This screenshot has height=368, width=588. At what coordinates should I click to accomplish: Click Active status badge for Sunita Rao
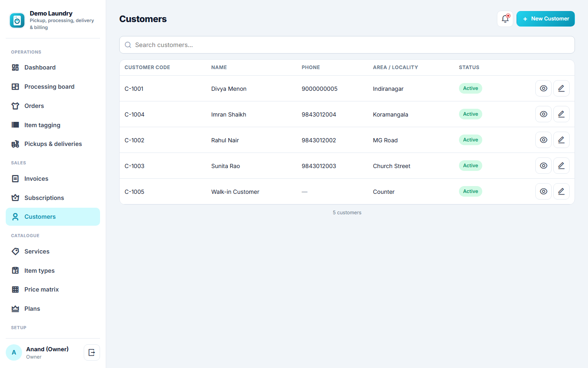470,166
